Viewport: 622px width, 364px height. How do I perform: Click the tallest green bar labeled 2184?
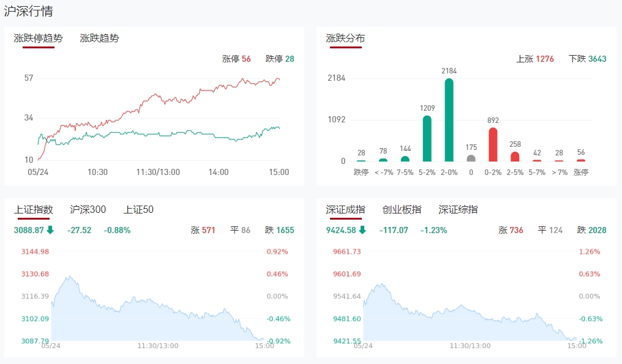click(x=449, y=120)
